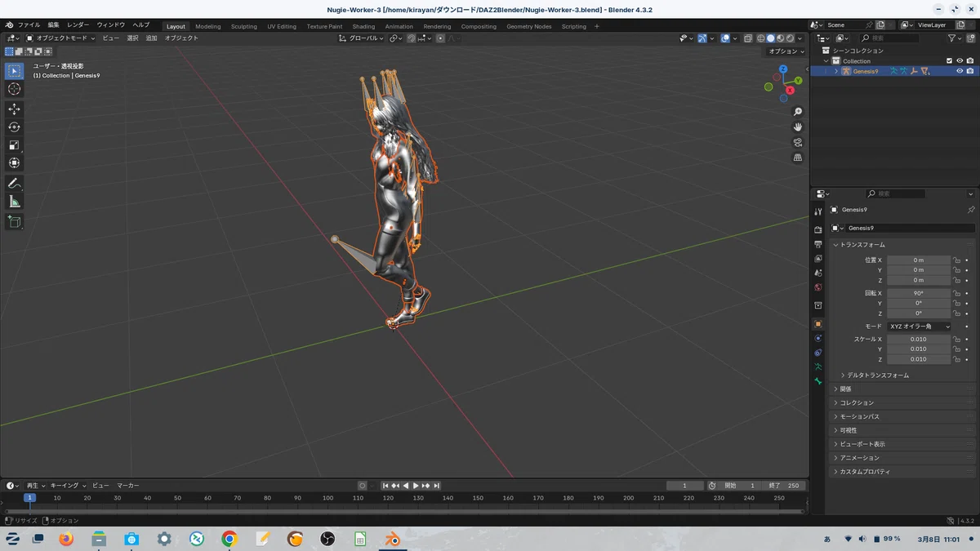980x551 pixels.
Task: Expand the Genesis9 item in outliner
Action: (x=835, y=71)
